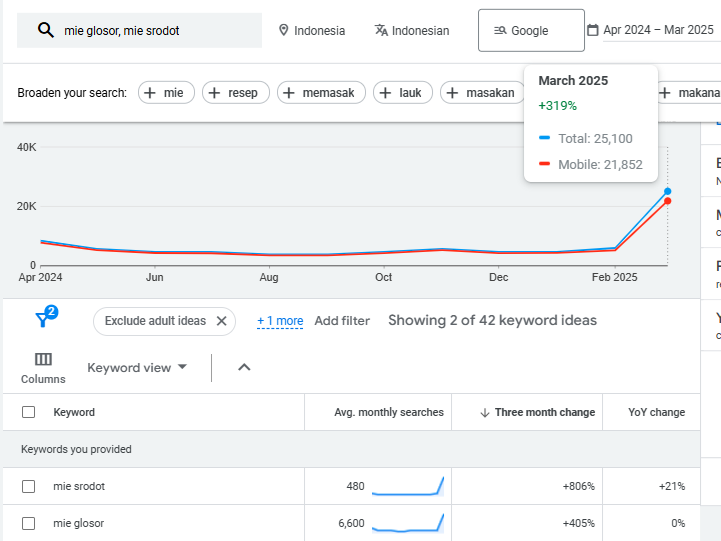This screenshot has width=721, height=541.
Task: Click the location pin icon for Indonesia
Action: pyautogui.click(x=284, y=31)
